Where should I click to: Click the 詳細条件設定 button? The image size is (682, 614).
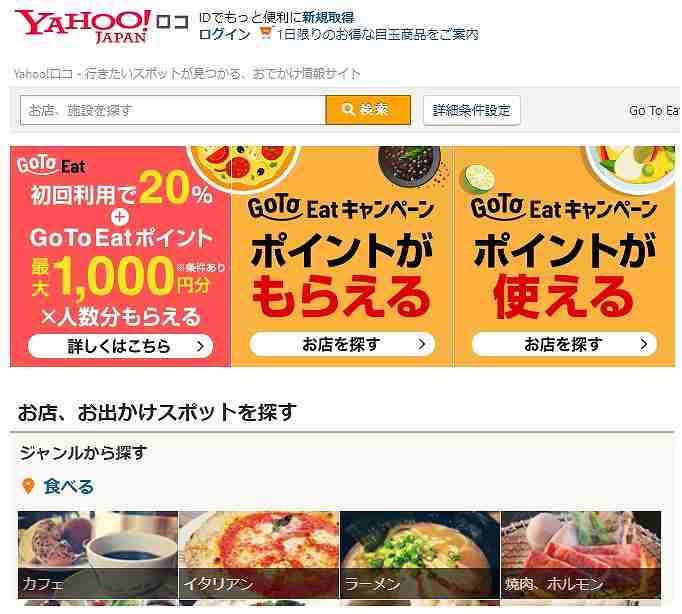[471, 110]
